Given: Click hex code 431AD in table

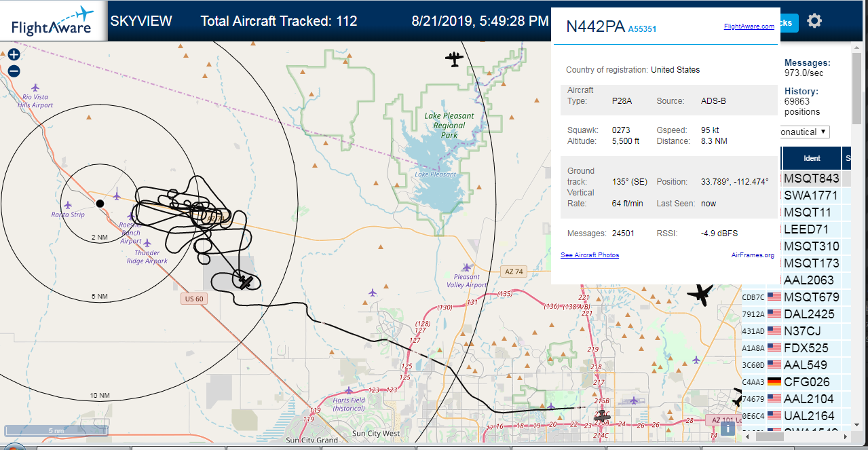Looking at the screenshot, I should [753, 331].
